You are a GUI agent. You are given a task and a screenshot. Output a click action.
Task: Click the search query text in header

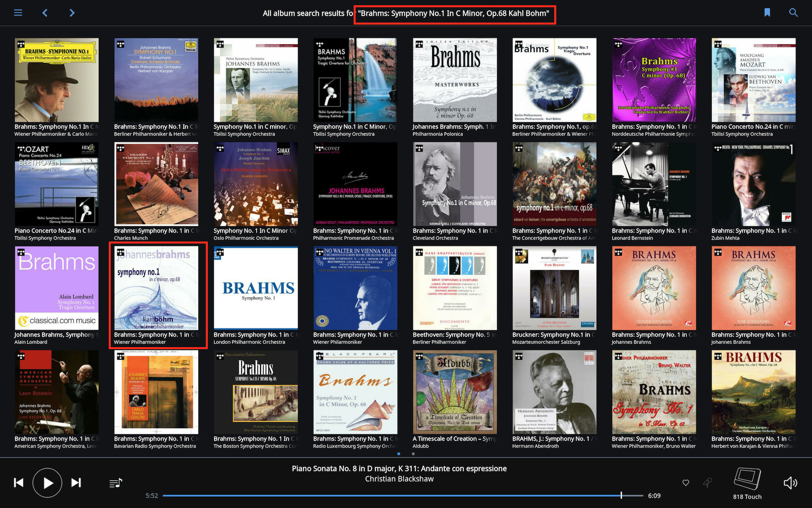click(454, 13)
